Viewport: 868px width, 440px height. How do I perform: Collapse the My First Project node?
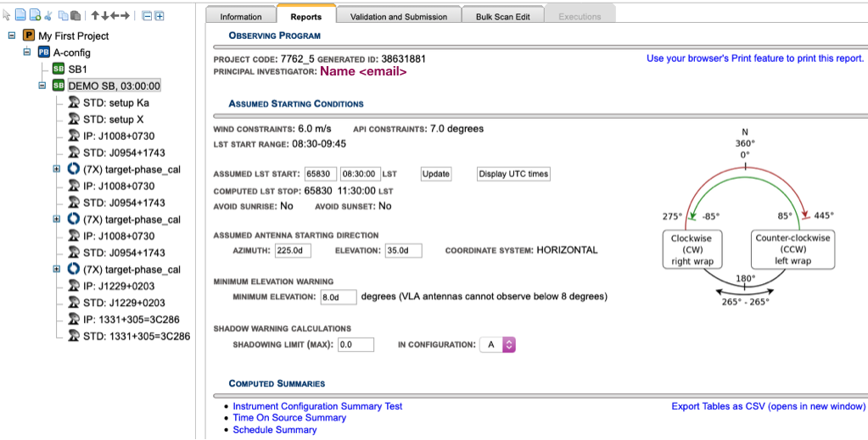(11, 36)
